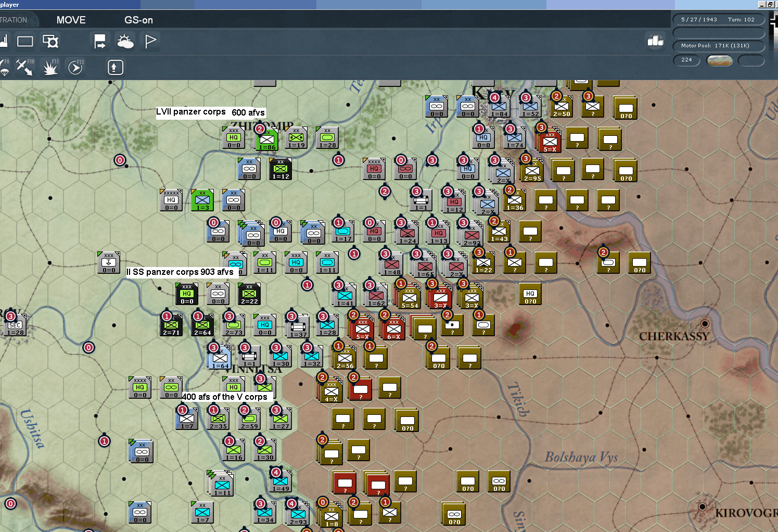Select the unit counter labeled 2=73
The width and height of the screenshot is (778, 532).
point(234,325)
